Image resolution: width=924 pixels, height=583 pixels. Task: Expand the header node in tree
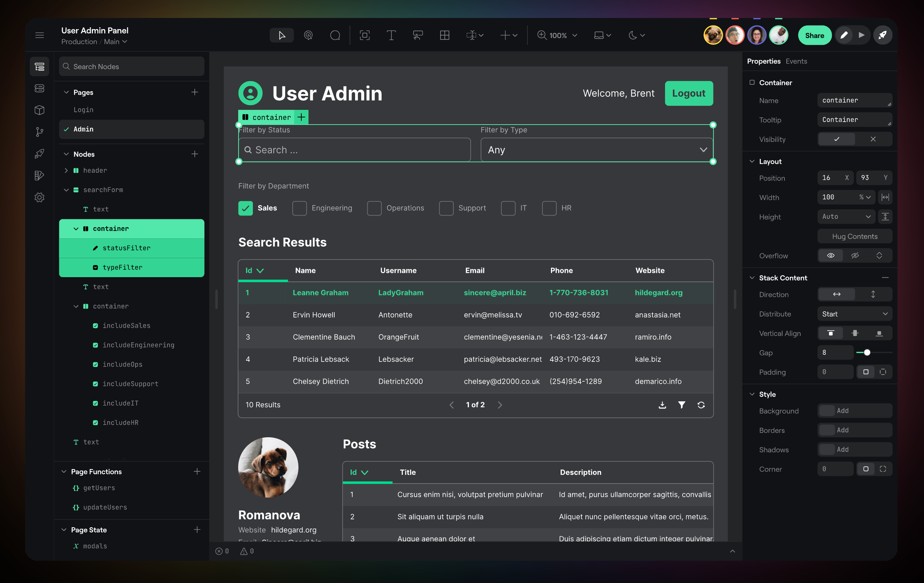[x=66, y=170]
